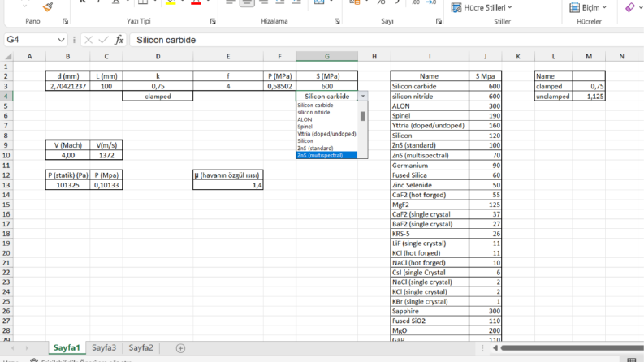The width and height of the screenshot is (644, 362).
Task: Cancel the formula bar entry with X
Action: [89, 40]
